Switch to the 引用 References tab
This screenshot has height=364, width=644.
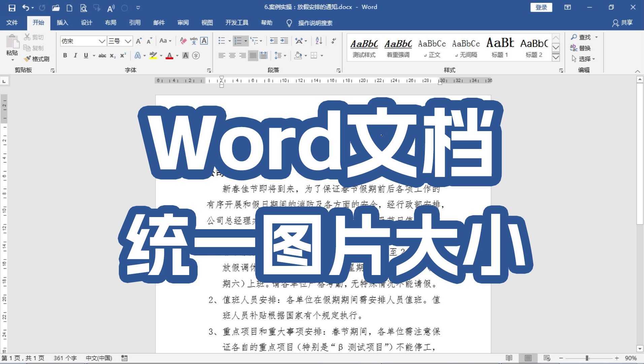pyautogui.click(x=135, y=23)
